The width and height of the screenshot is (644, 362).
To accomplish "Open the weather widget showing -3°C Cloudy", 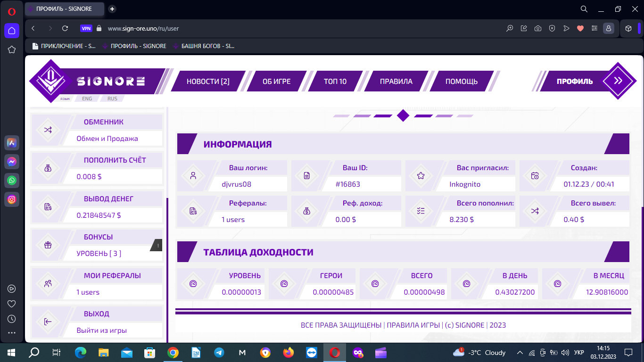I will tap(479, 353).
